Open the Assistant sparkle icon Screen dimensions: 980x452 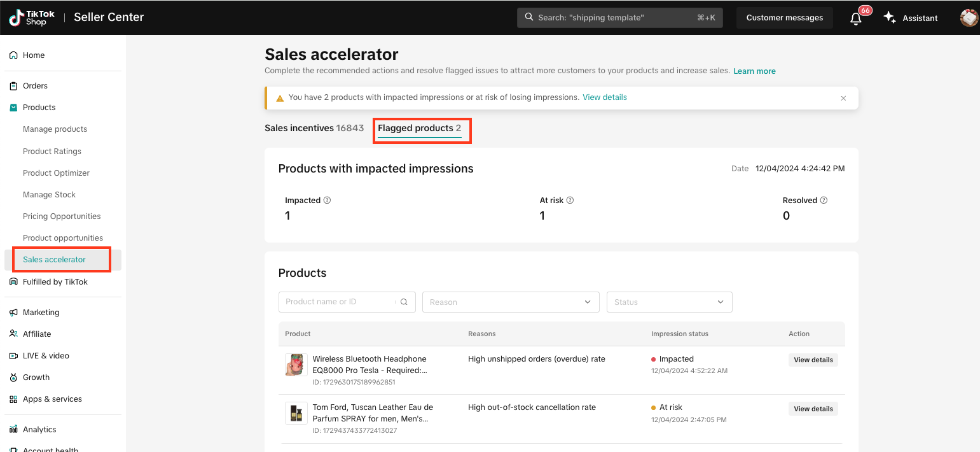pyautogui.click(x=890, y=18)
